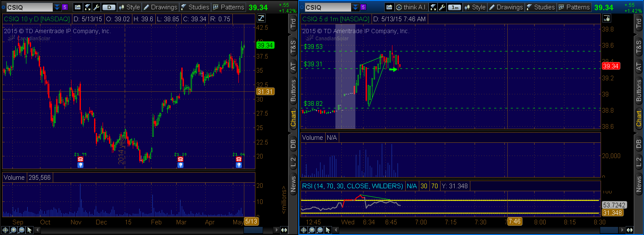Open L 2 sidebar tab in right chart
Screen dimensions: 644x235
tap(638, 161)
